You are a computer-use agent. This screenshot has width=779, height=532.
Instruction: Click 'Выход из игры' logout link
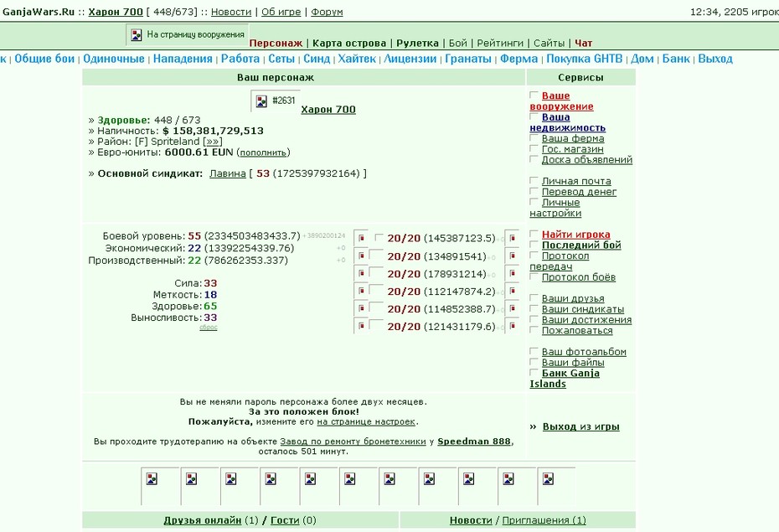pos(580,426)
